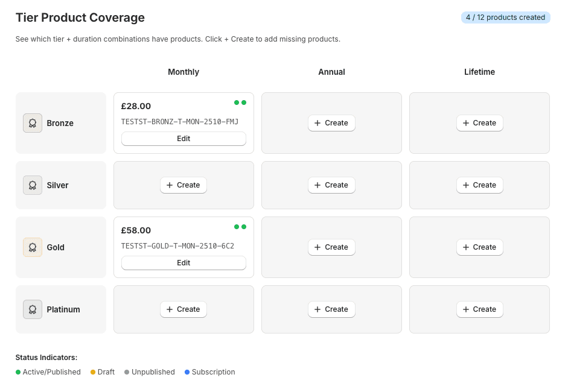The height and width of the screenshot is (392, 568).
Task: Click the Monthly column header
Action: click(x=183, y=72)
